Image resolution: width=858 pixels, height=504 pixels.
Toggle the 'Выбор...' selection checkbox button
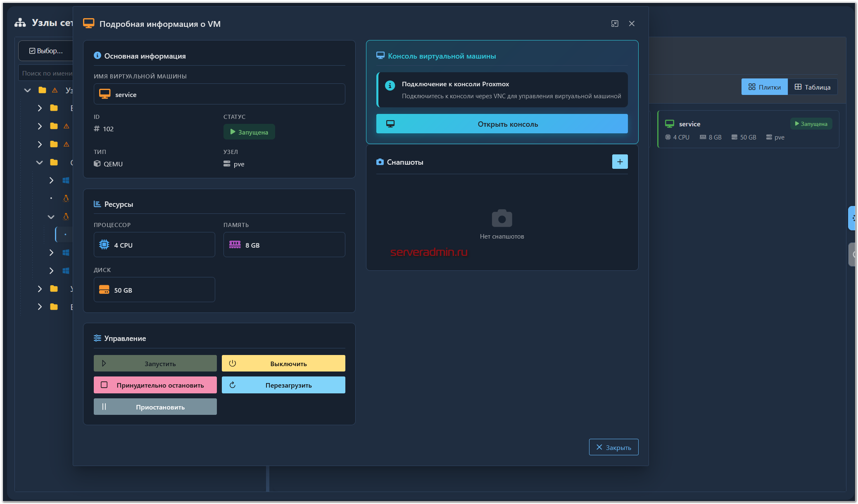pos(45,51)
